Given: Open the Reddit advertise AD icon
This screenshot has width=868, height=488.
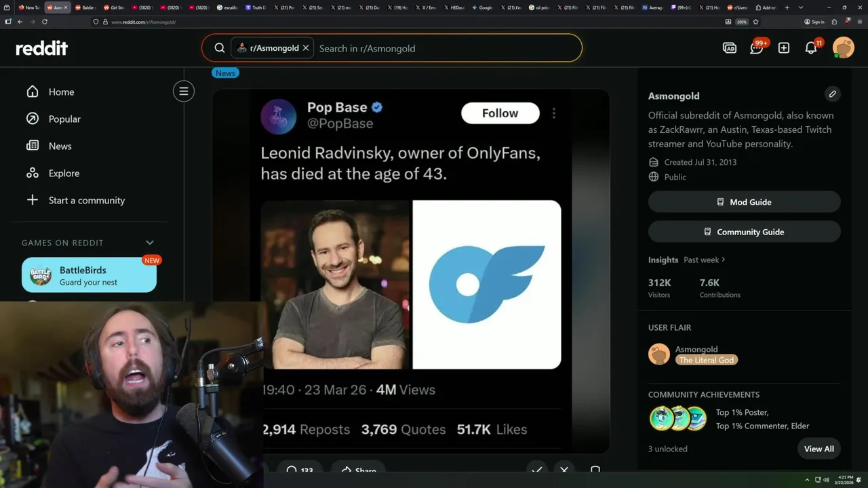Looking at the screenshot, I should (730, 48).
